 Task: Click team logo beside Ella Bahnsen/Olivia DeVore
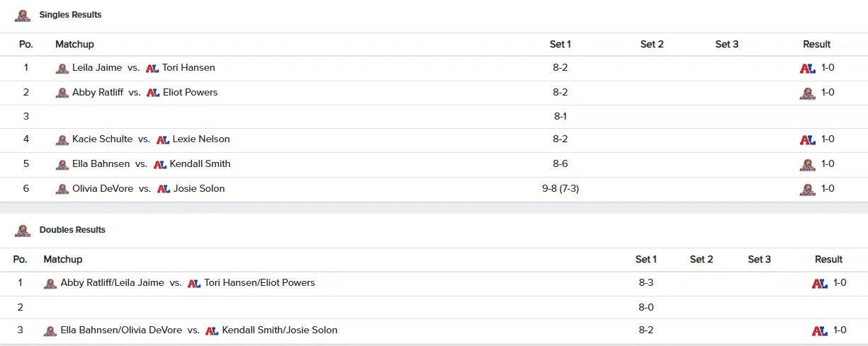click(x=50, y=331)
